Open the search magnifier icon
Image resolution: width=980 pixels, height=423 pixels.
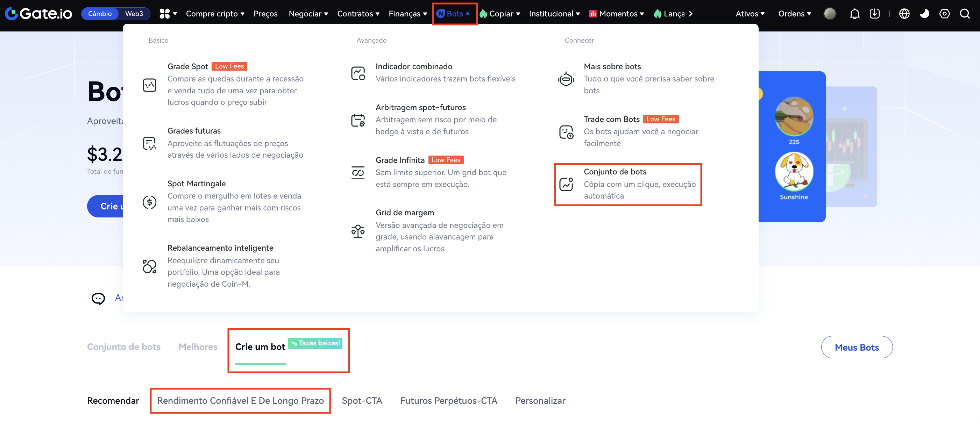(x=964, y=14)
